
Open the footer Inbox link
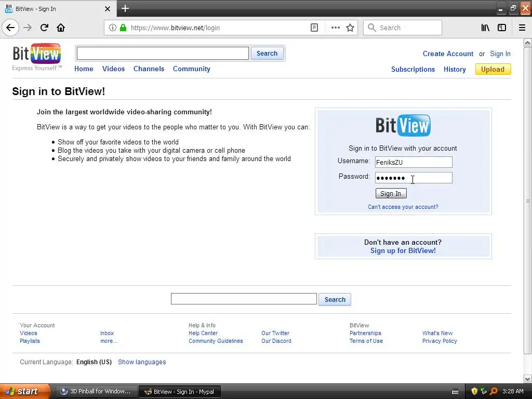[x=107, y=333]
